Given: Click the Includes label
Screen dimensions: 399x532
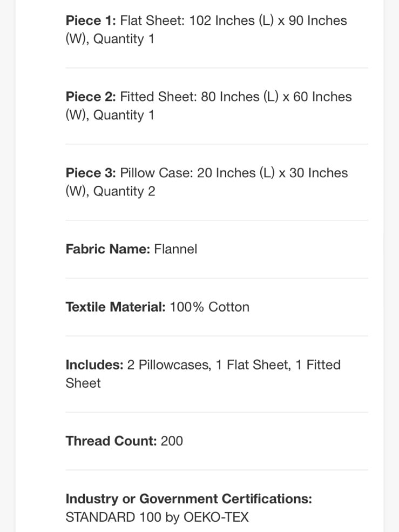Looking at the screenshot, I should coord(94,365).
